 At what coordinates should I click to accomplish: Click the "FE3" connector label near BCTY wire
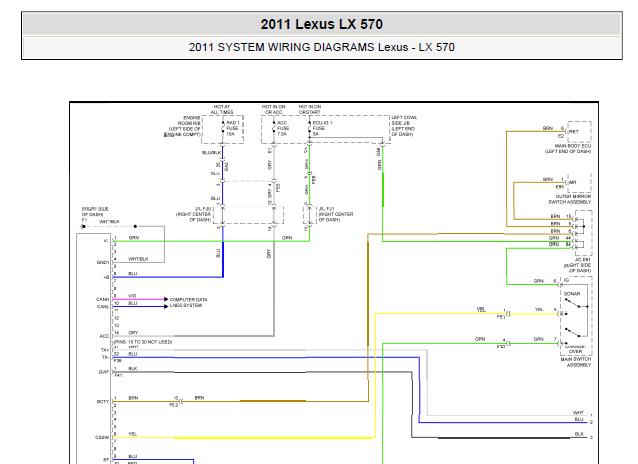(x=173, y=405)
